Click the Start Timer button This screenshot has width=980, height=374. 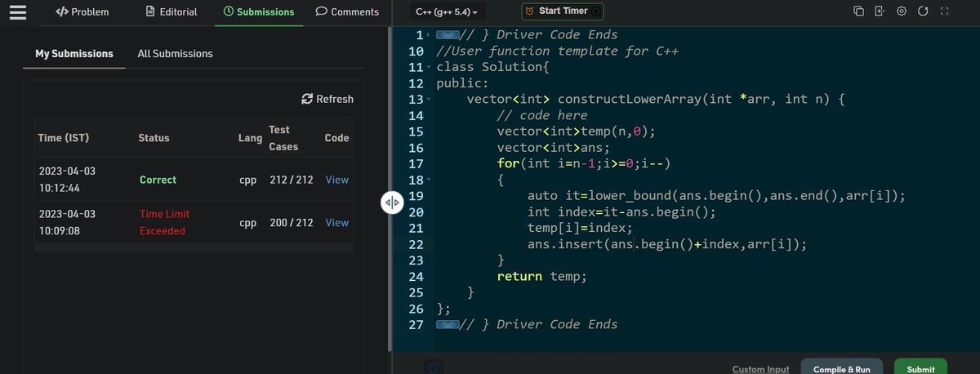pyautogui.click(x=563, y=11)
